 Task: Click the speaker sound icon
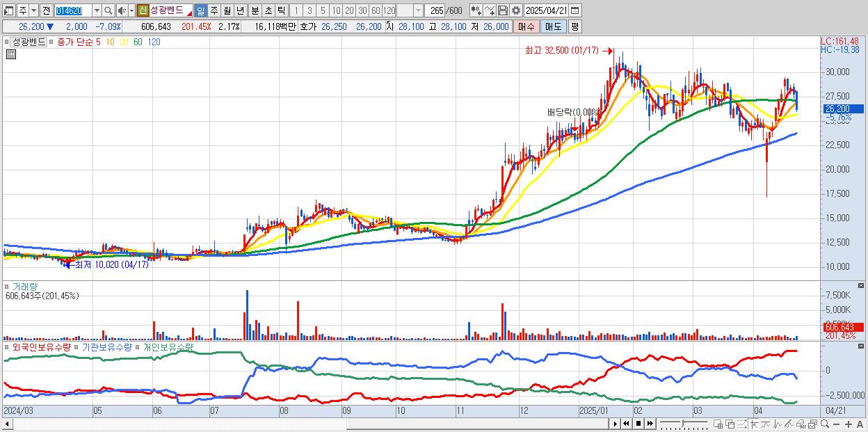[122, 10]
